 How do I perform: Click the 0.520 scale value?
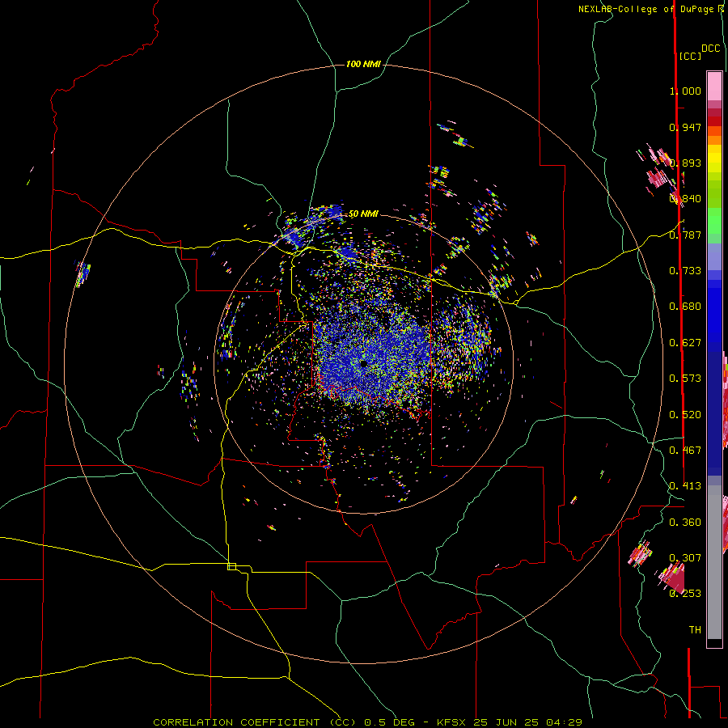coord(685,415)
